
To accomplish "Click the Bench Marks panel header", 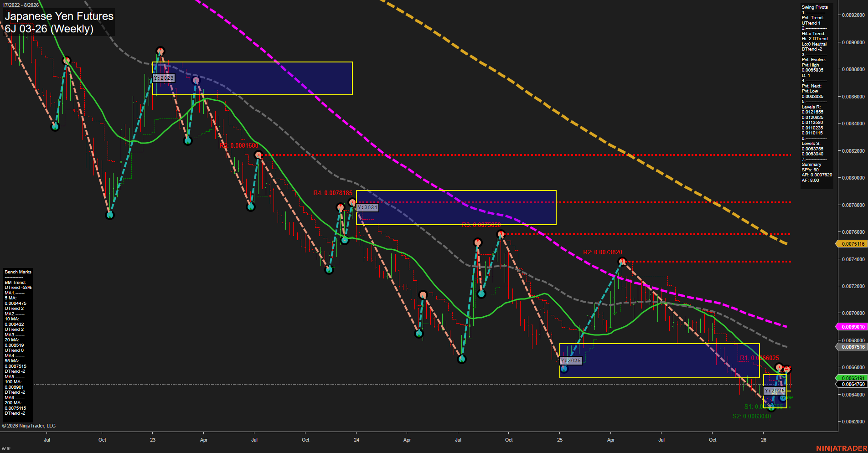I will click(x=17, y=272).
